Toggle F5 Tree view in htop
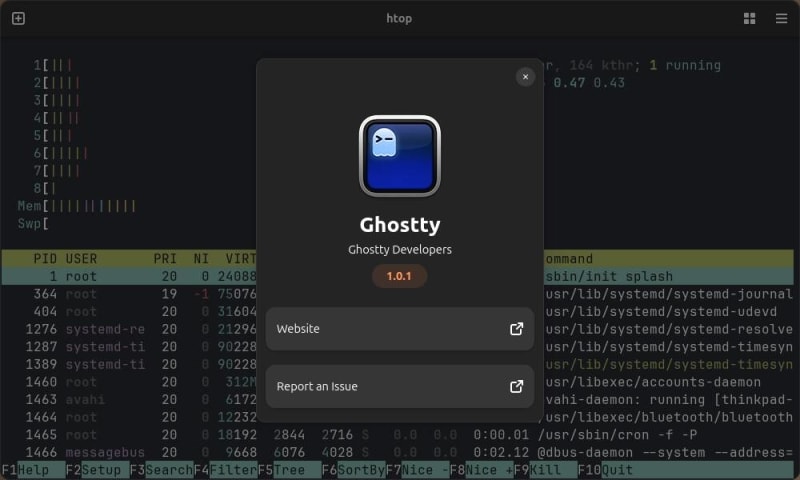The width and height of the screenshot is (800, 480). [289, 470]
